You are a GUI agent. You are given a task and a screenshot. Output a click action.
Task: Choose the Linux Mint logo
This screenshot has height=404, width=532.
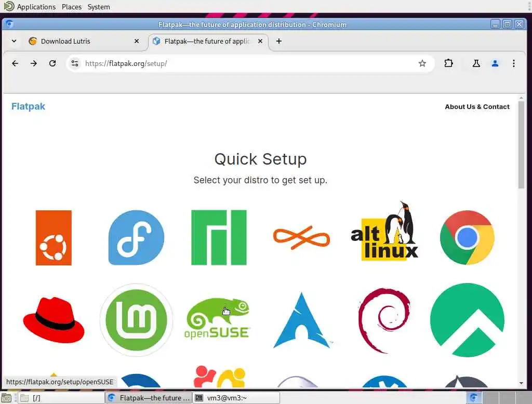(x=136, y=320)
